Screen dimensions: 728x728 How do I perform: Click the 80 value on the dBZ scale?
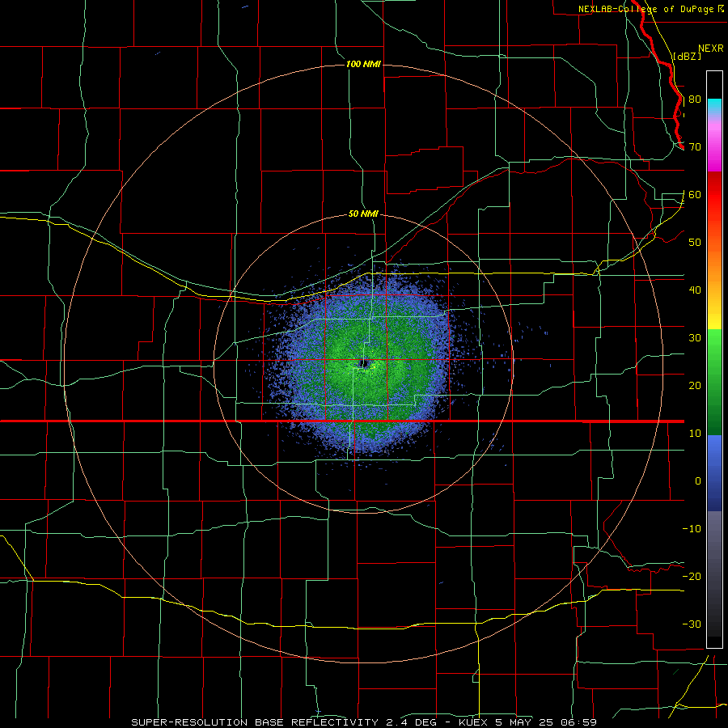(695, 99)
